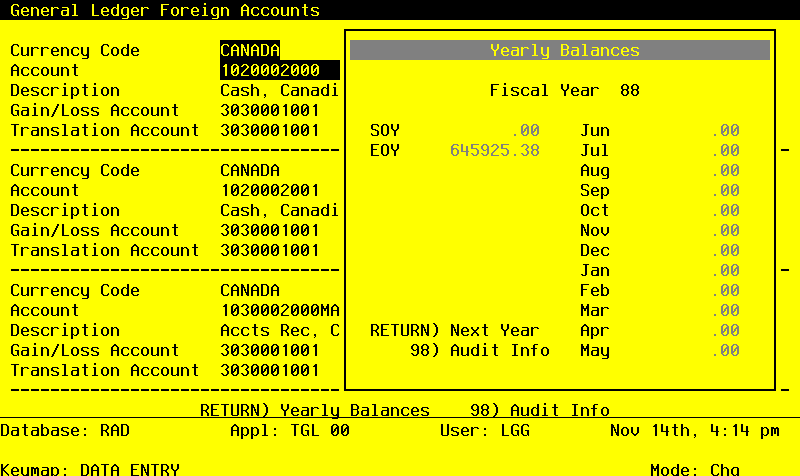This screenshot has height=476, width=800.
Task: Click the Jun balance value
Action: pyautogui.click(x=725, y=131)
